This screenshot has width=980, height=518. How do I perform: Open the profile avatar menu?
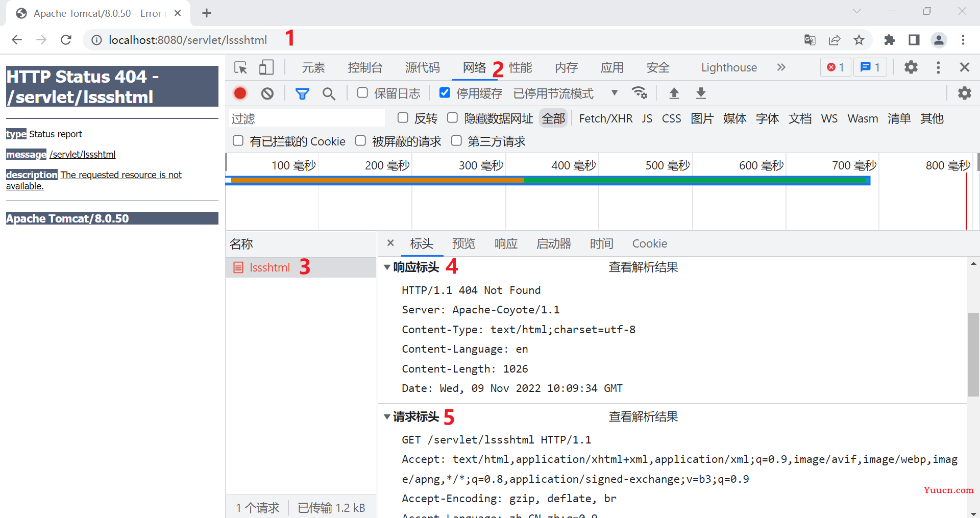pos(939,40)
